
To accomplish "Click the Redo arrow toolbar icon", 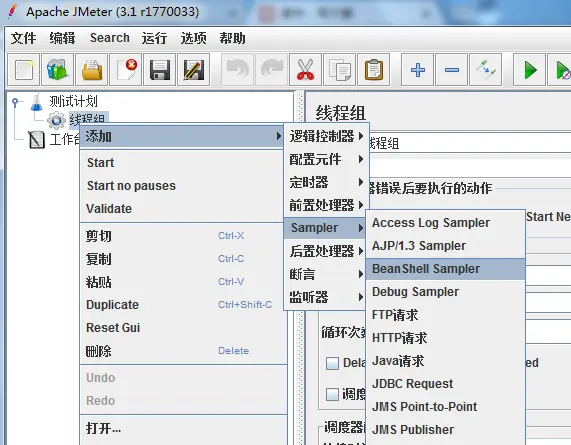I will [x=272, y=70].
